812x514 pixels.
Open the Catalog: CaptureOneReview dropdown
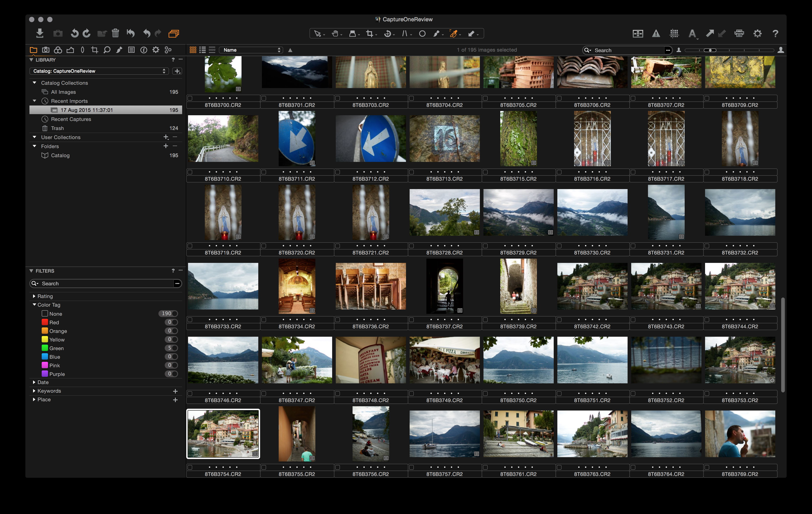[x=99, y=71]
